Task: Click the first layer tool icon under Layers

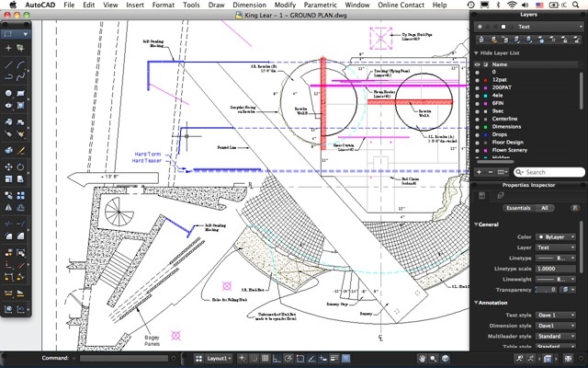Action: 480,40
